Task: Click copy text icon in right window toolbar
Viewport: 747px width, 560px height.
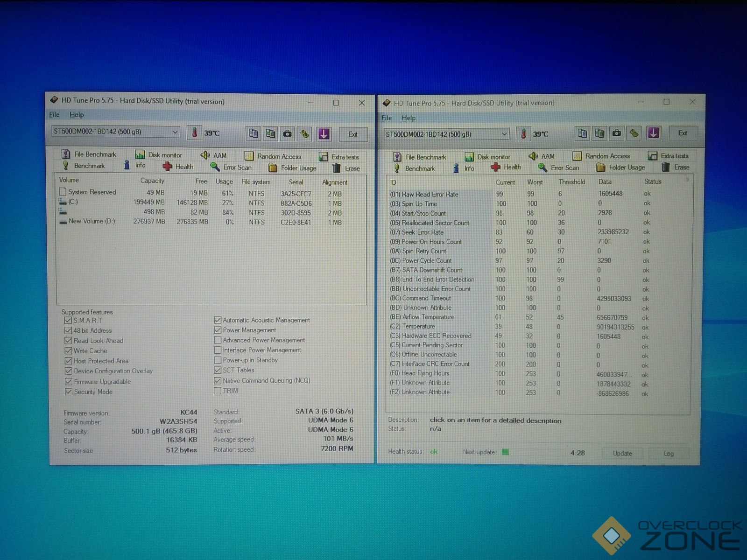Action: (x=582, y=133)
